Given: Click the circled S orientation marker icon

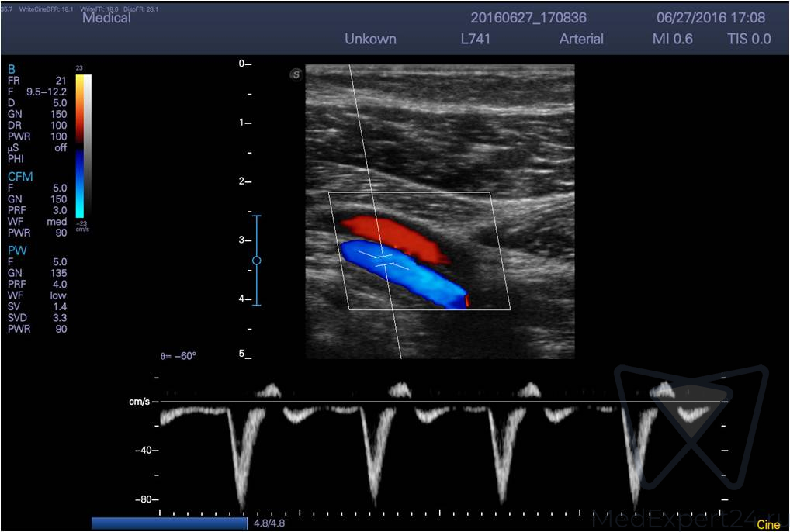Looking at the screenshot, I should tap(296, 75).
